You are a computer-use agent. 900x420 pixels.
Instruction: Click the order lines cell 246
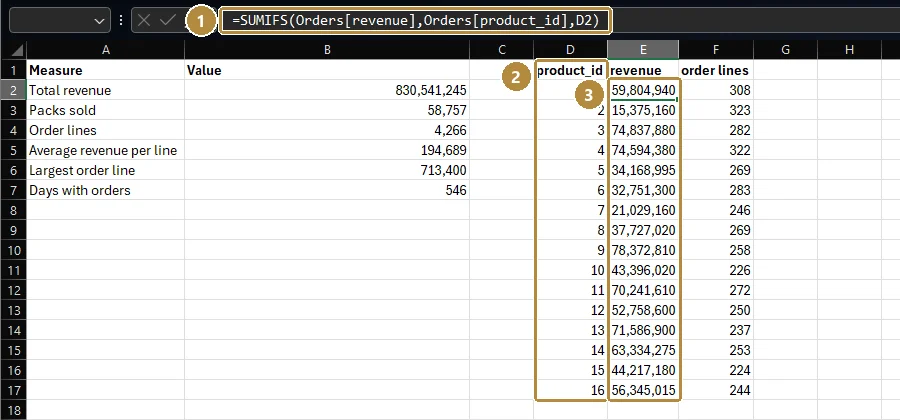pyautogui.click(x=716, y=210)
